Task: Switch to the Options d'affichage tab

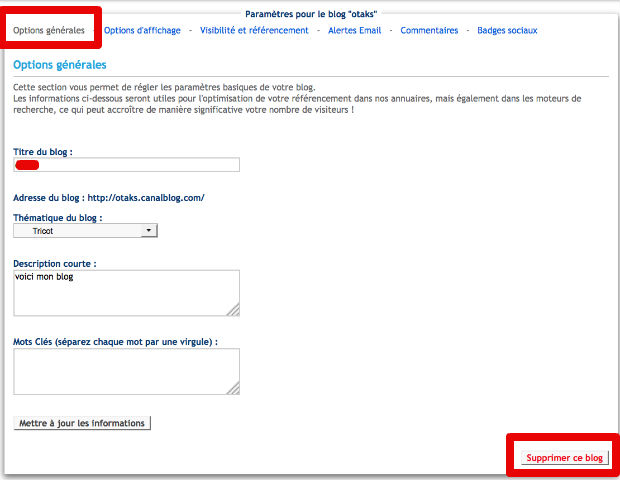Action: point(142,31)
